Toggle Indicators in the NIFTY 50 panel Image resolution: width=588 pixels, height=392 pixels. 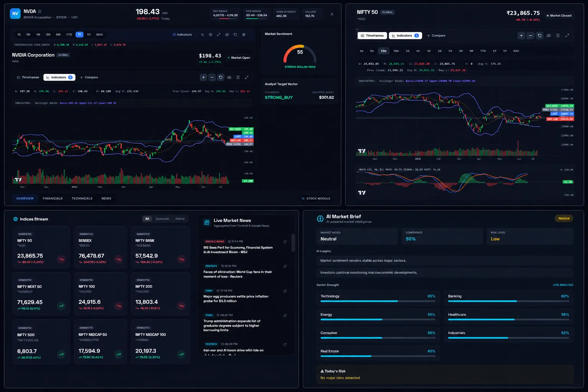[405, 36]
